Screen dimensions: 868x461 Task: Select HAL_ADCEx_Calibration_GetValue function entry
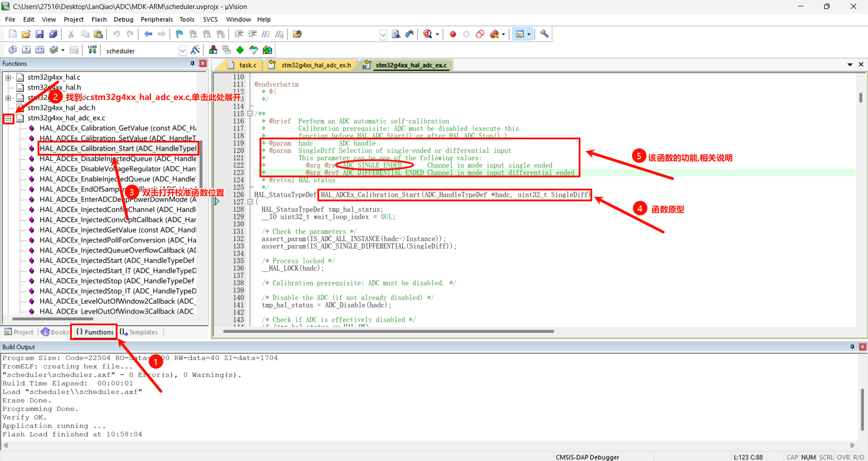[118, 128]
